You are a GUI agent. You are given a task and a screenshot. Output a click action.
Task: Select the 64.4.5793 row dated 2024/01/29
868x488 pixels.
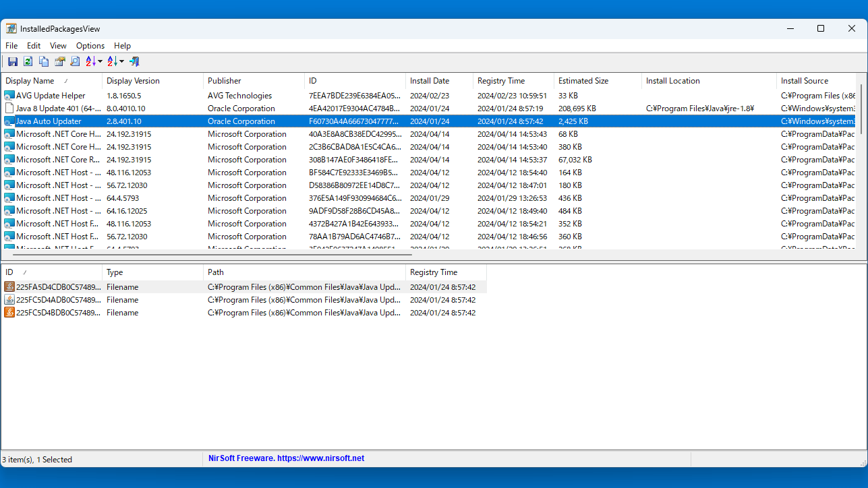tap(428, 198)
